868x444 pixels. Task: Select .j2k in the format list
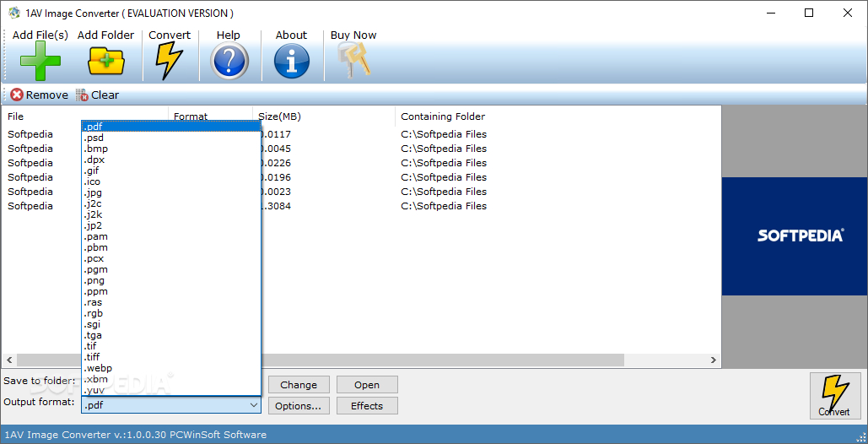click(171, 214)
